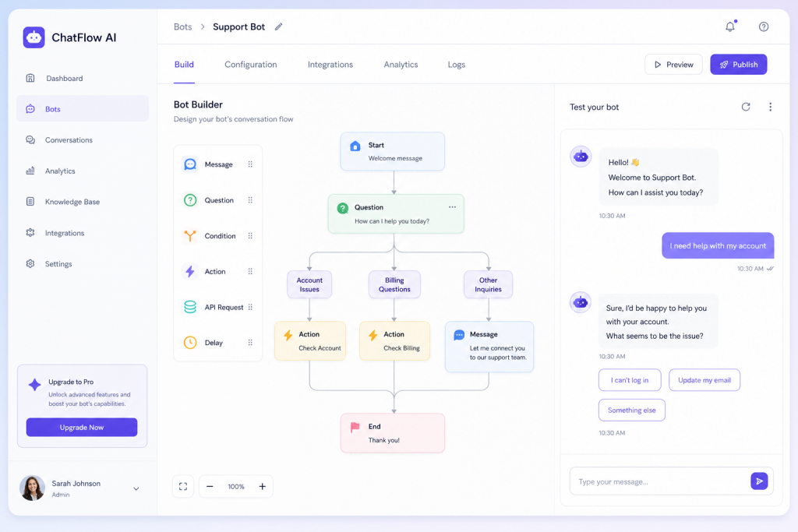
Task: Select the End node on canvas
Action: [x=393, y=433]
